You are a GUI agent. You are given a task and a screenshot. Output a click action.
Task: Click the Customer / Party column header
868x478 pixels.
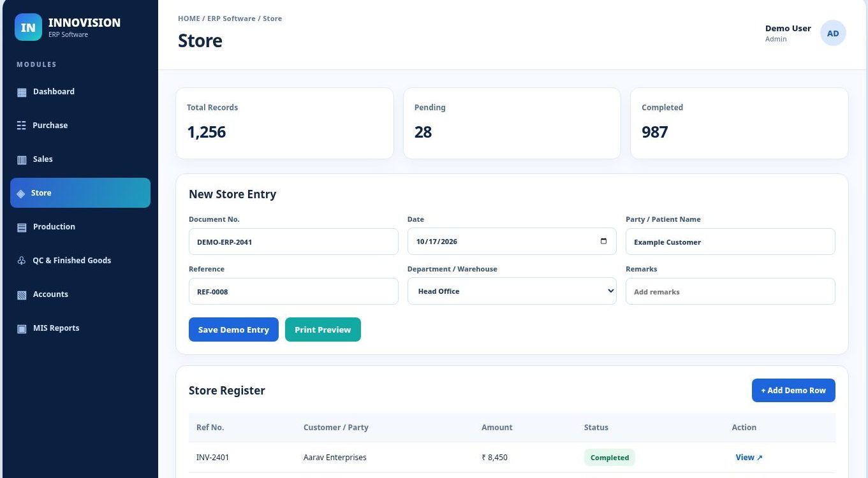[336, 428]
